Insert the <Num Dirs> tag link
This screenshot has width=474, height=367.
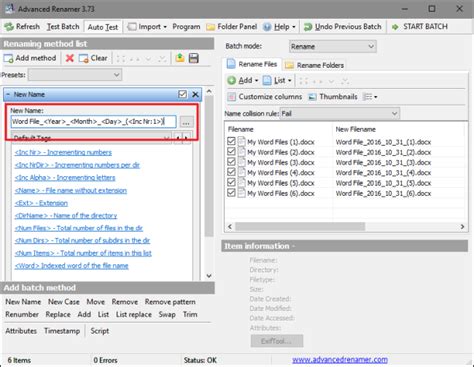point(82,240)
